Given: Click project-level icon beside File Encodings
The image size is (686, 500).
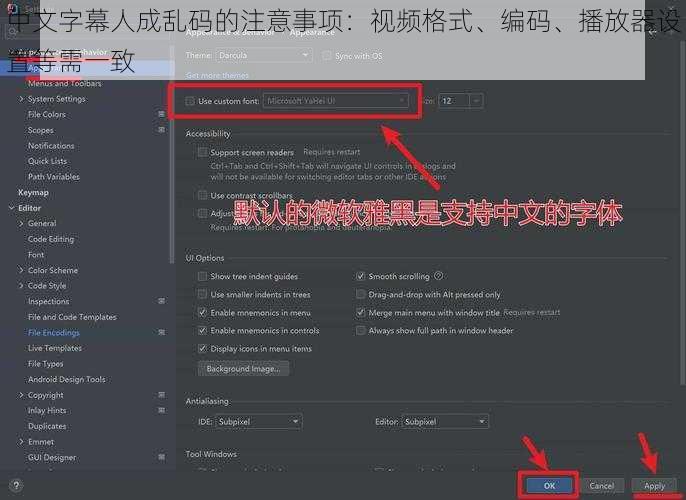Looking at the screenshot, I should tap(161, 332).
